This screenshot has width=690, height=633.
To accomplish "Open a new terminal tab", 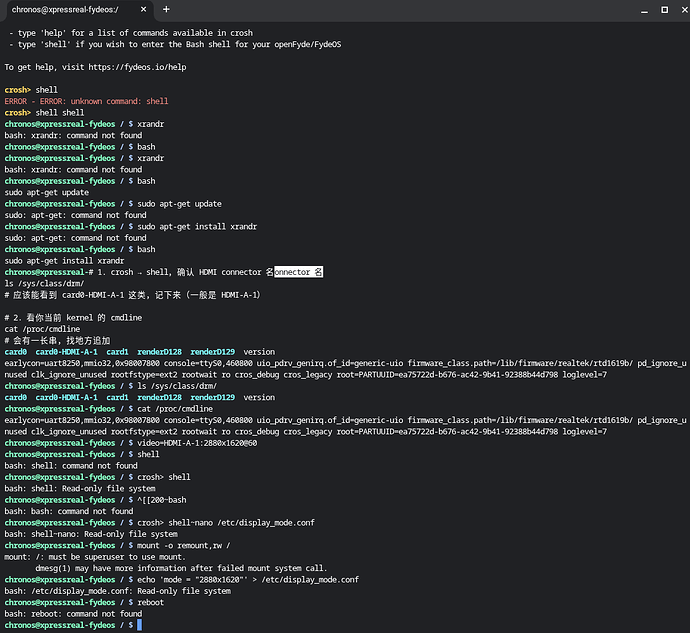I will click(x=166, y=9).
